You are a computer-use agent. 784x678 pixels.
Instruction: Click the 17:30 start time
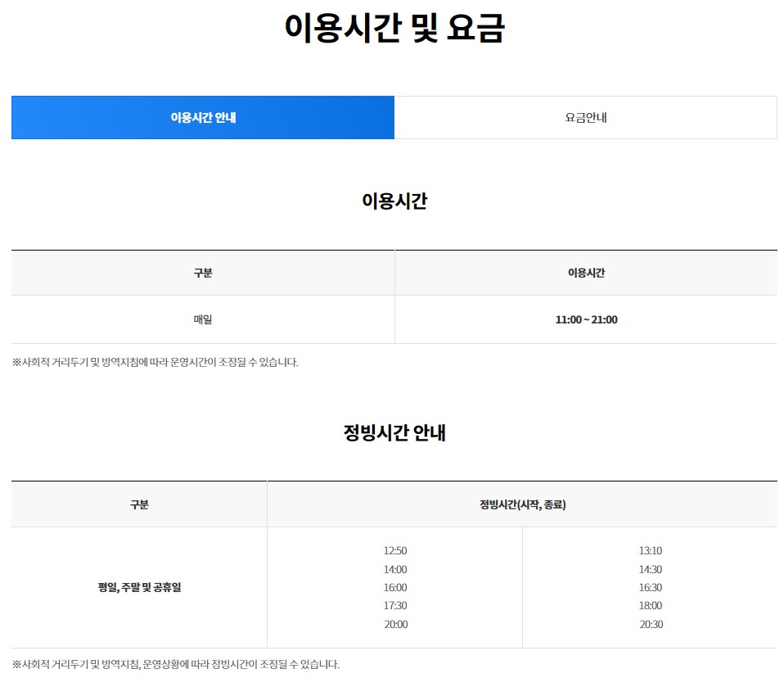click(395, 605)
